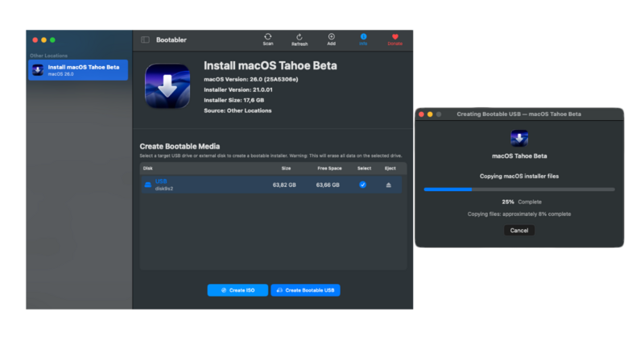Click the Create Bootable Media heading
This screenshot has width=644, height=341.
(x=180, y=147)
